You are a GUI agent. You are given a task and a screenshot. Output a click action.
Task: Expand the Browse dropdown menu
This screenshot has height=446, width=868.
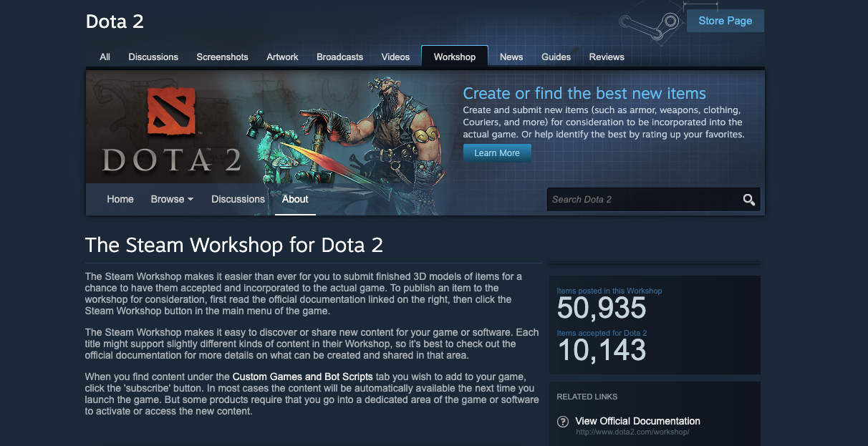(x=172, y=199)
